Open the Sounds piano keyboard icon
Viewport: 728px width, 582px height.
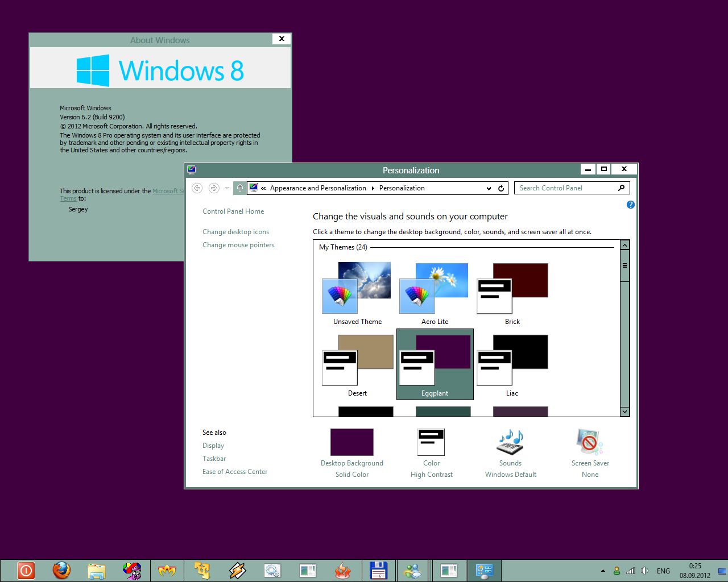[510, 443]
